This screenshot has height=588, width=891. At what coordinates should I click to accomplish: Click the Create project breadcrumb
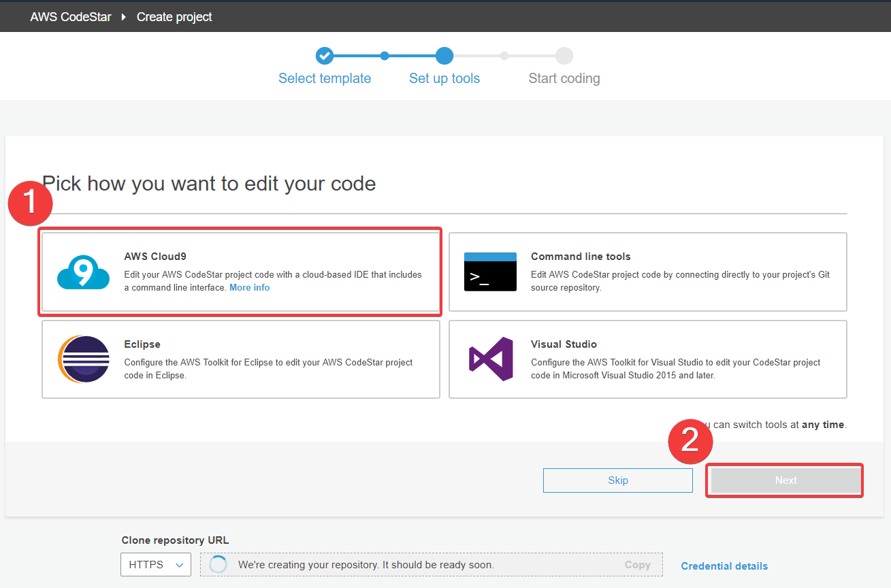point(174,17)
